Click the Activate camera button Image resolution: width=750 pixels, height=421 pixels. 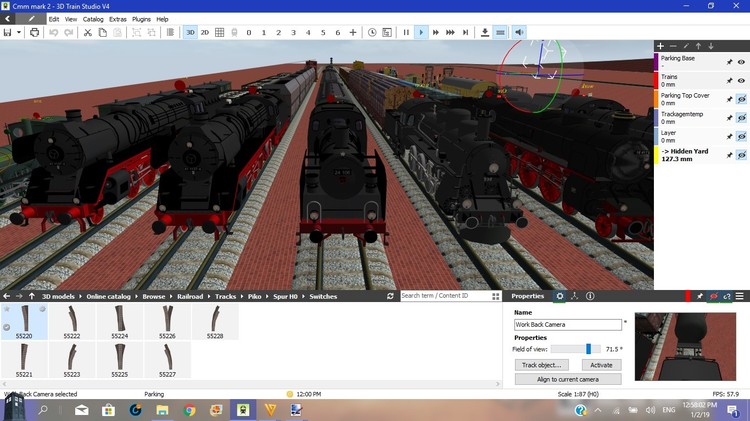tap(601, 365)
